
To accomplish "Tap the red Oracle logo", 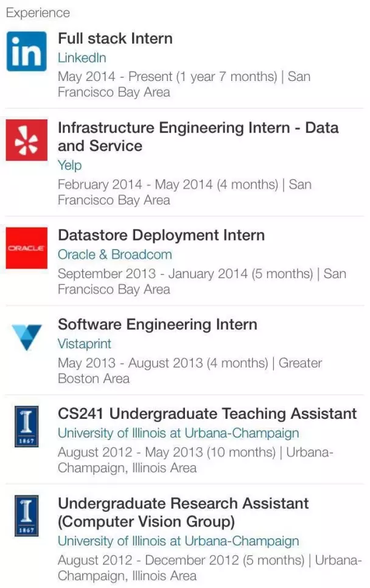I will click(27, 248).
